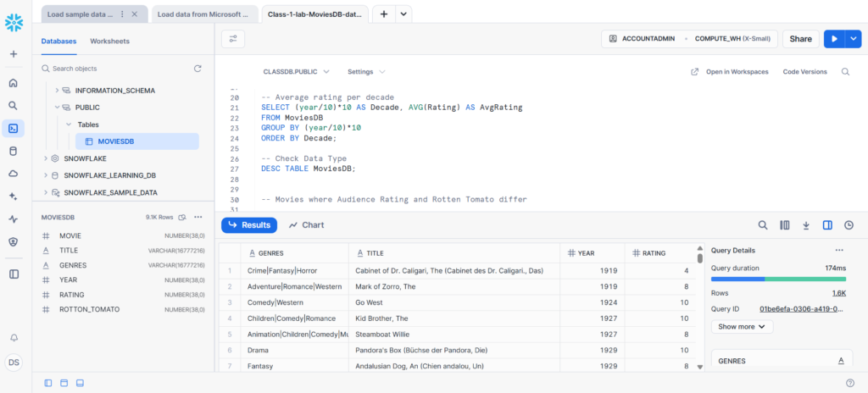
Task: Sort by the RATING column header
Action: point(659,253)
